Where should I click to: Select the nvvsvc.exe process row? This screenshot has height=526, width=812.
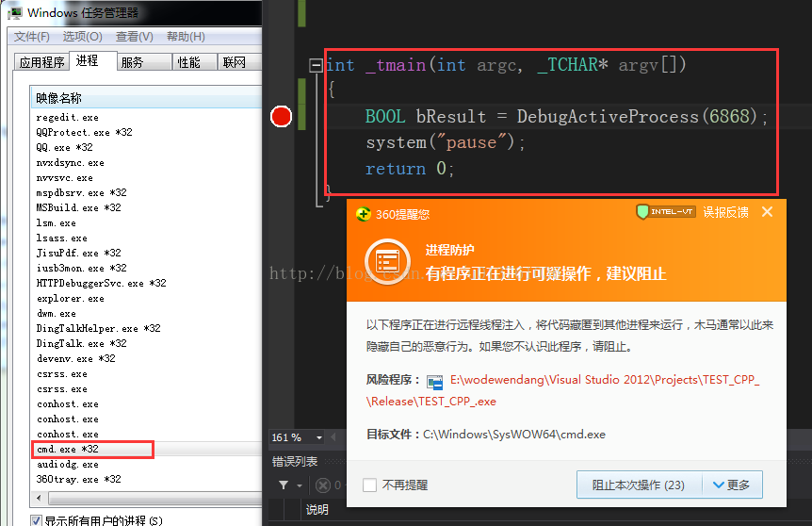click(146, 178)
